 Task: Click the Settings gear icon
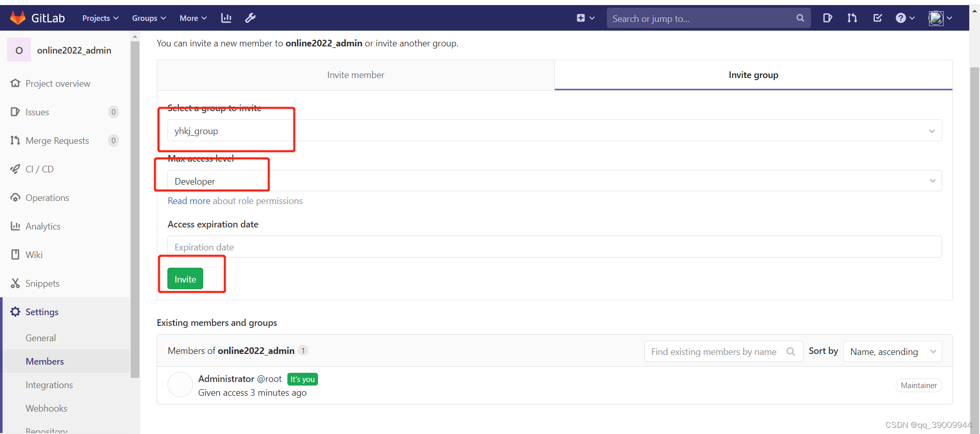[15, 312]
